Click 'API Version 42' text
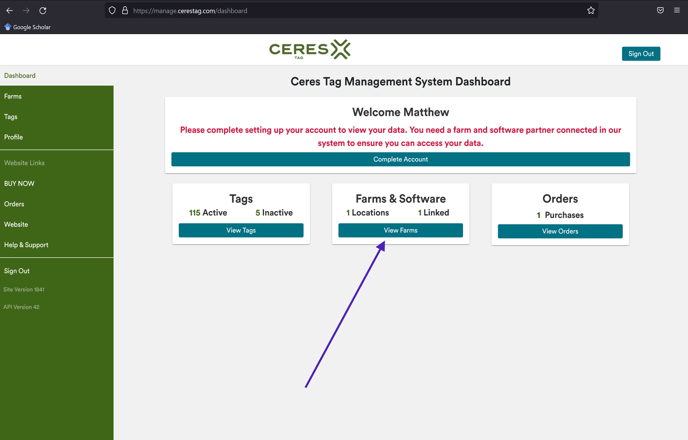 tap(21, 307)
